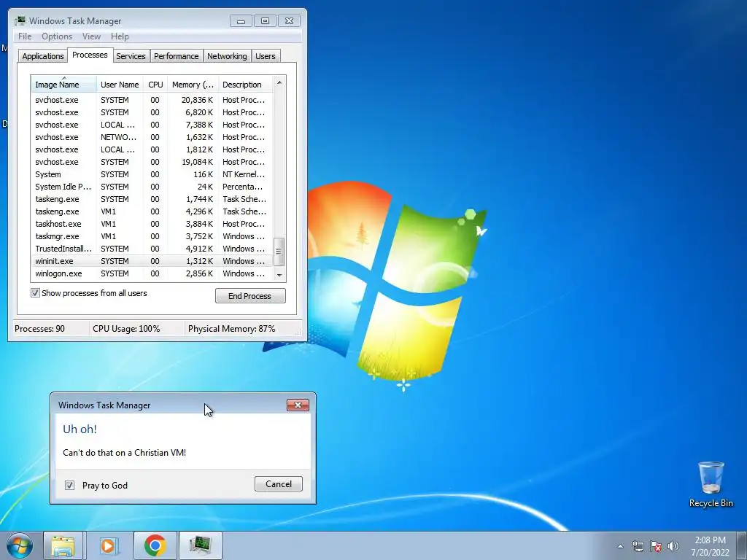Open the Help menu
Screen dimensions: 747x560
[x=120, y=36]
